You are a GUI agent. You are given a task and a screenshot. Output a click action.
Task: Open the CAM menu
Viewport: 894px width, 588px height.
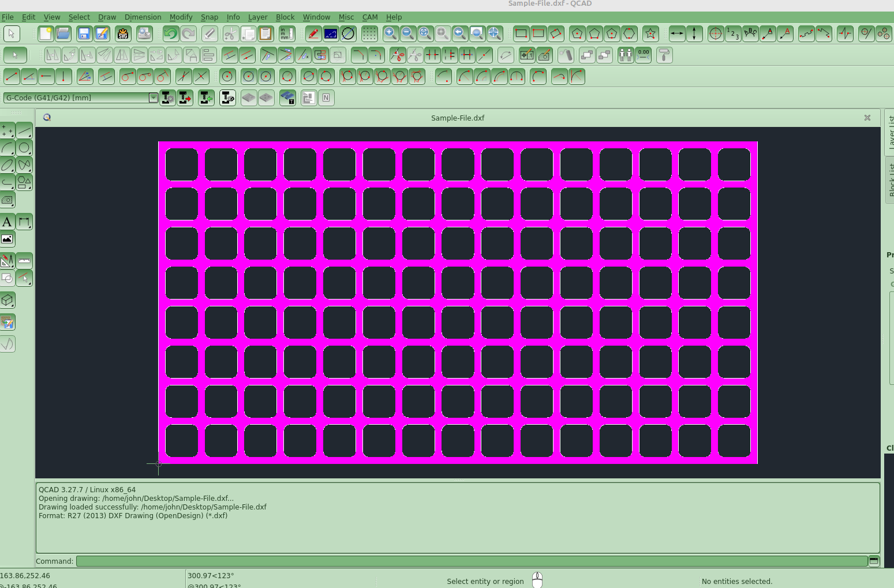[x=369, y=17]
